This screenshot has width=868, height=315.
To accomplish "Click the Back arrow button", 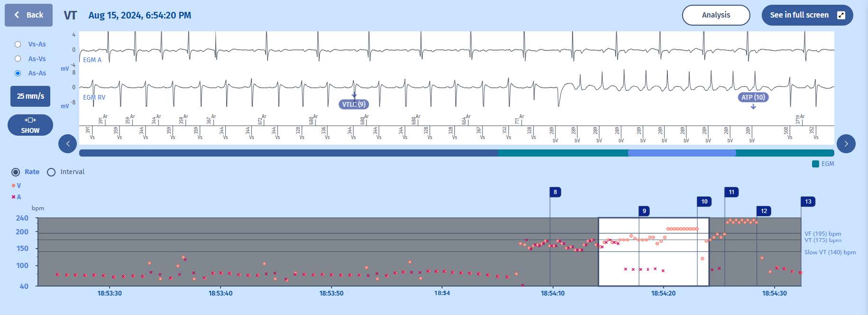I will (x=28, y=15).
